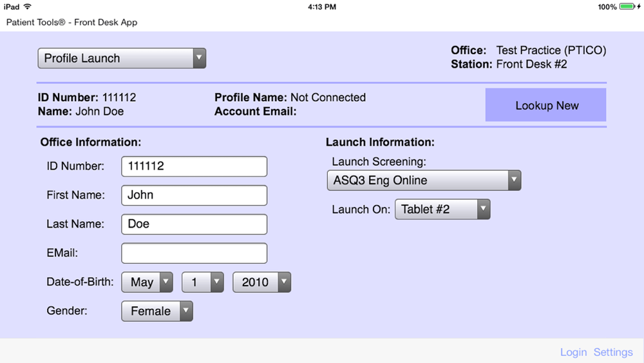Click the ID Number 111112 header text

click(x=87, y=97)
